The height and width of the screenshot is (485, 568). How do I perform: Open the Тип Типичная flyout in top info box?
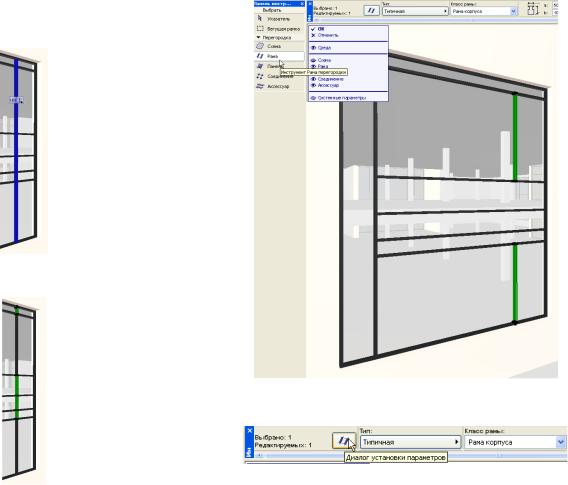415,11
